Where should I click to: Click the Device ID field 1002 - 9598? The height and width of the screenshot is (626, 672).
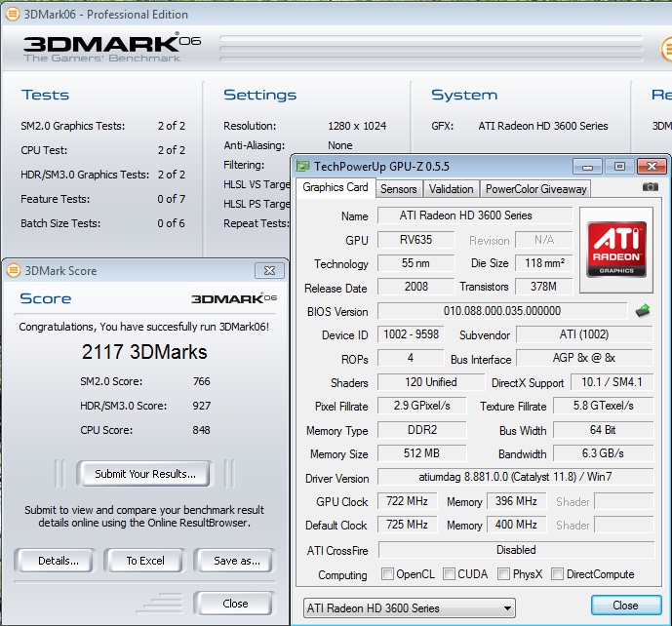point(411,334)
